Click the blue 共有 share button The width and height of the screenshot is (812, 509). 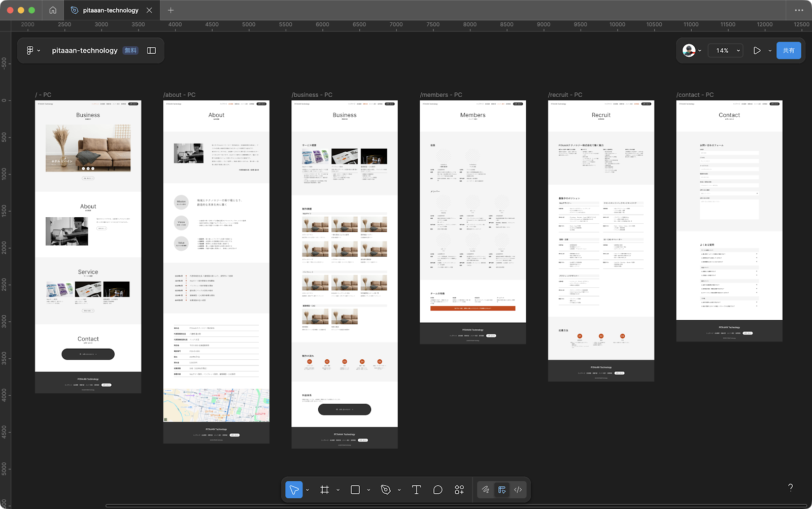pyautogui.click(x=788, y=50)
